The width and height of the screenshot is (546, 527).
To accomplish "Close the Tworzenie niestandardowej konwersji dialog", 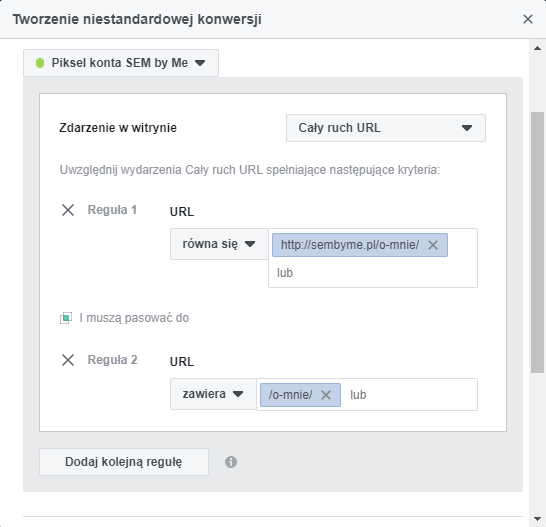I will coord(528,19).
